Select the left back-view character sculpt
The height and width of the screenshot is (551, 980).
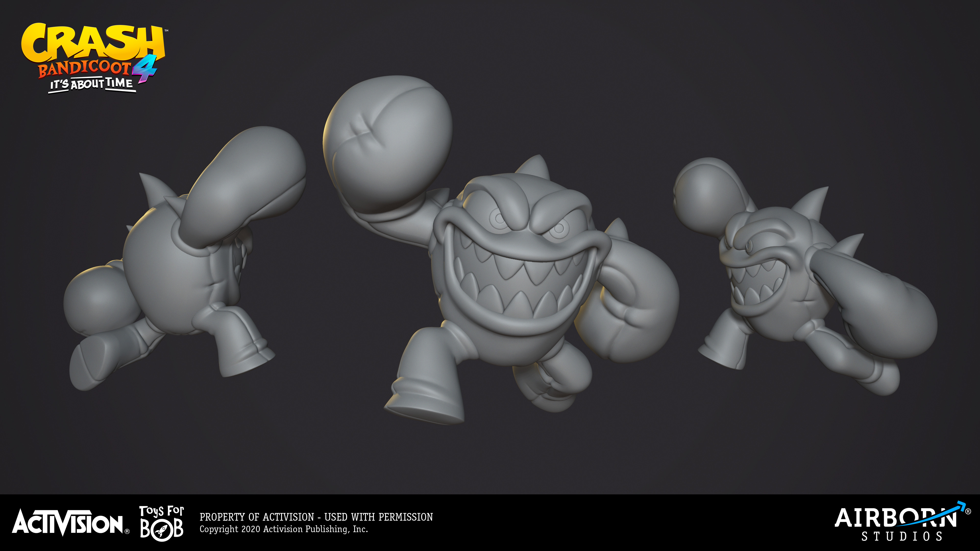tap(185, 259)
